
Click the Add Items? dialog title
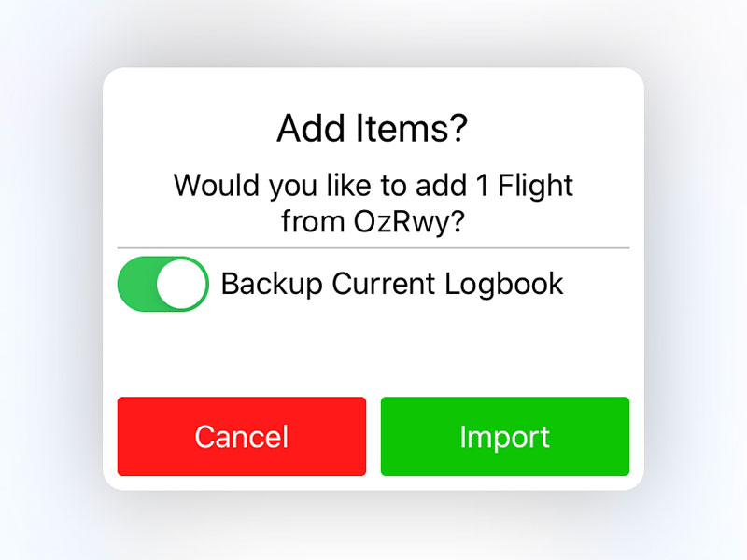373,129
